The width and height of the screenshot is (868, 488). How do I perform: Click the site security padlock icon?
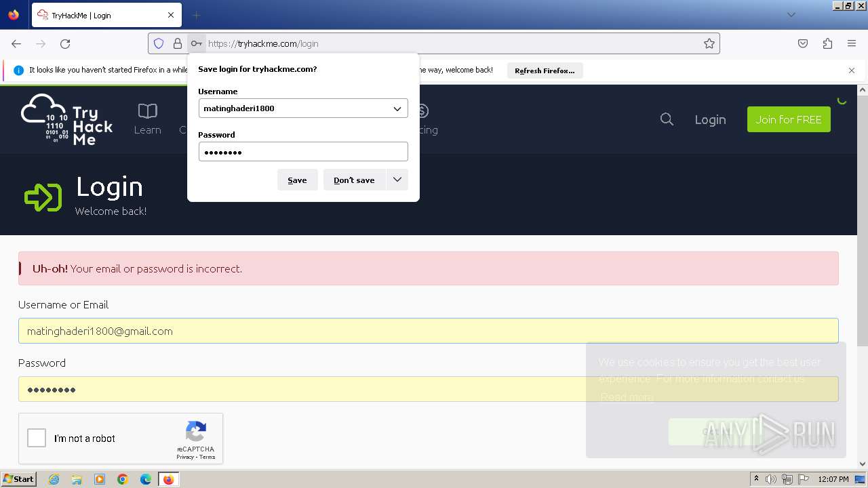178,43
